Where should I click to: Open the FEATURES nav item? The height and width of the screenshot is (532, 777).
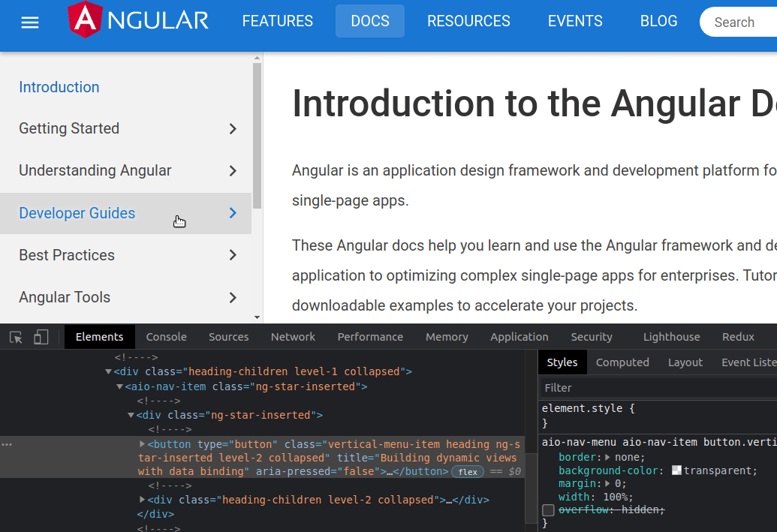click(278, 21)
